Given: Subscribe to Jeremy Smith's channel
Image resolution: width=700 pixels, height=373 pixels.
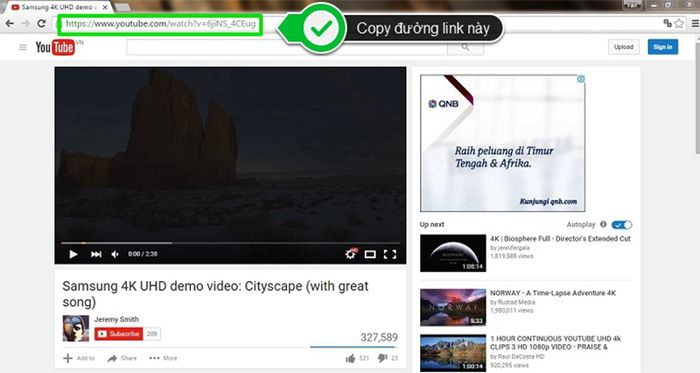Looking at the screenshot, I should click(x=118, y=334).
